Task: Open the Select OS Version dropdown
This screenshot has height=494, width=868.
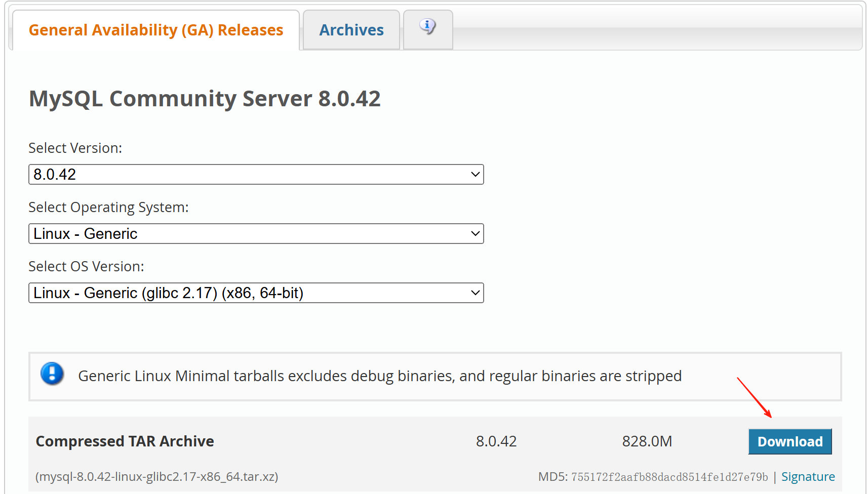Action: tap(256, 293)
